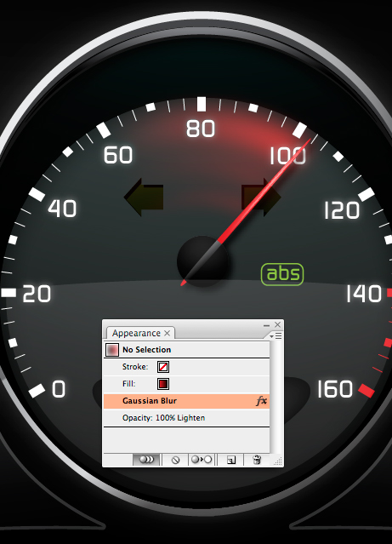Click the Duplicate Selected Item icon
392x544 pixels.
(x=230, y=460)
